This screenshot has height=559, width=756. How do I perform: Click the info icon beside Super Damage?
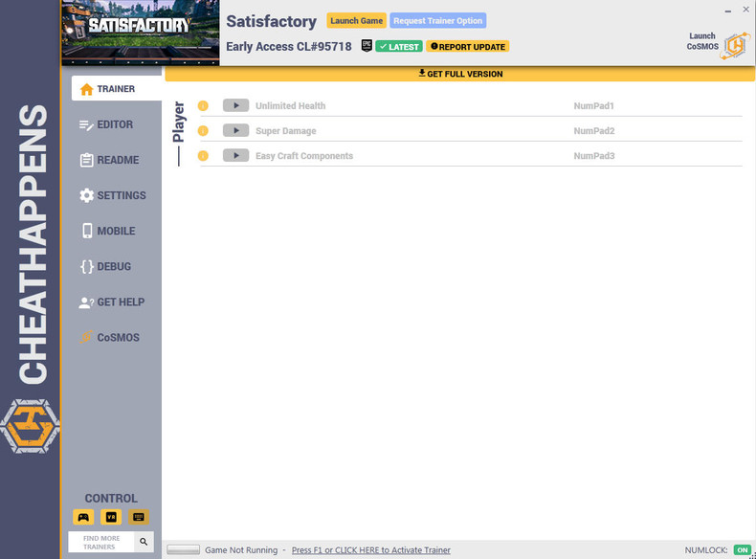click(203, 131)
